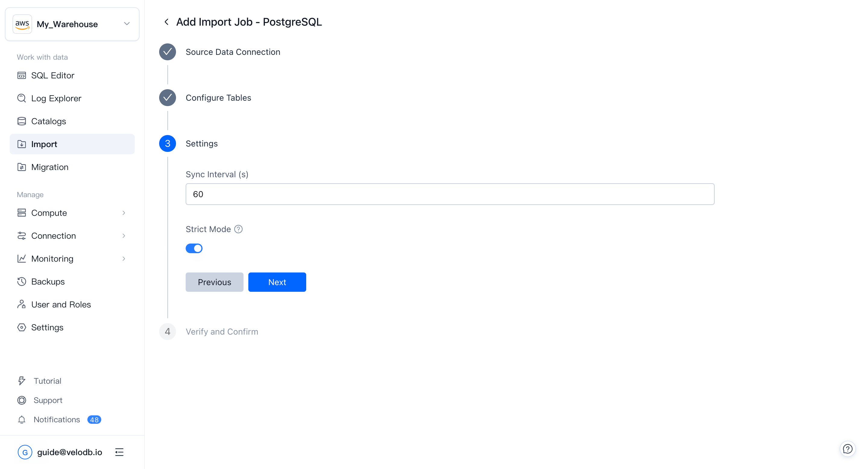Open the Strict Mode help tooltip icon

tap(238, 229)
